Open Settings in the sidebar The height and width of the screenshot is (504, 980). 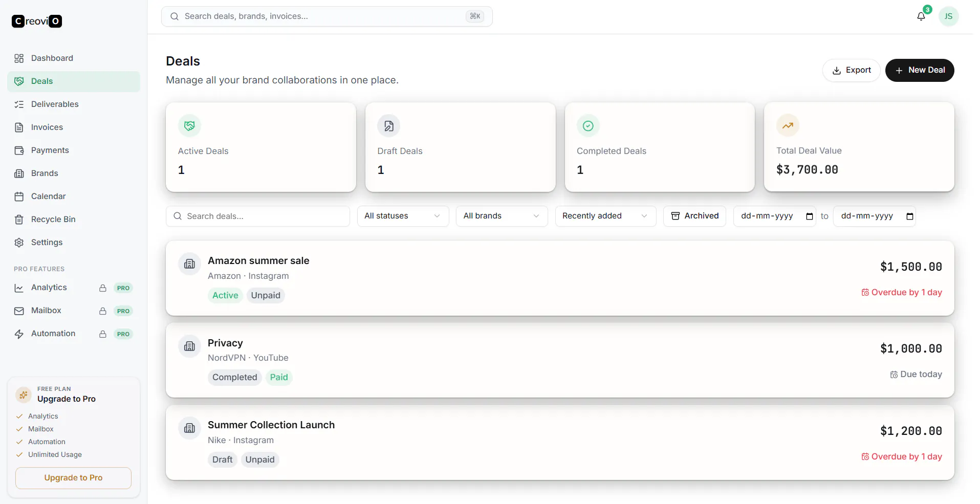click(74, 243)
